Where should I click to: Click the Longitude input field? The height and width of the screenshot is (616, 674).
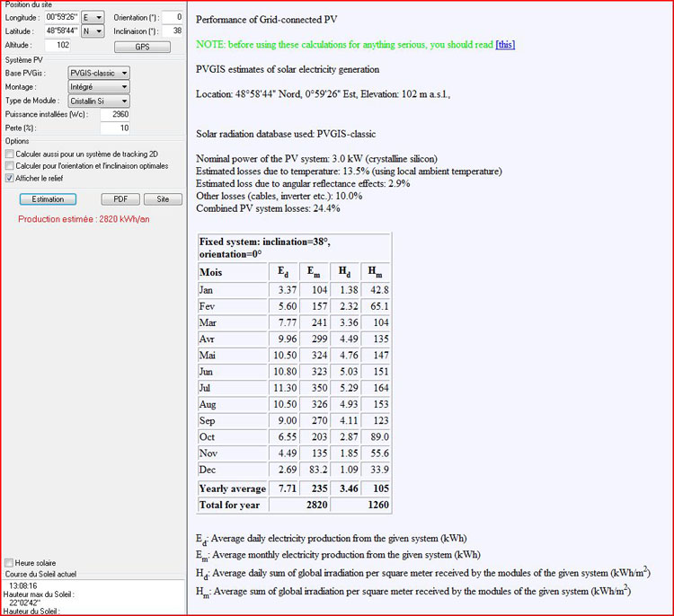coord(61,17)
